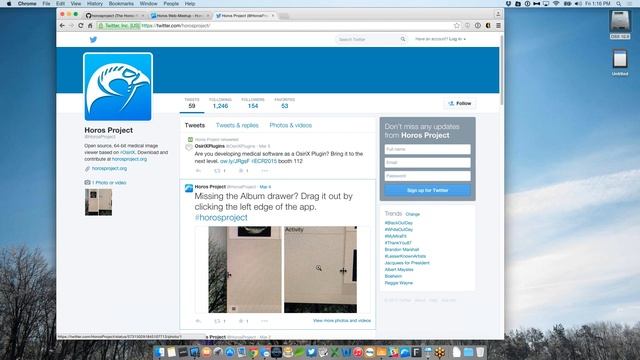Viewport: 640px width, 360px height.
Task: Retweet the OsiriXPlugins tweet
Action: click(x=218, y=171)
